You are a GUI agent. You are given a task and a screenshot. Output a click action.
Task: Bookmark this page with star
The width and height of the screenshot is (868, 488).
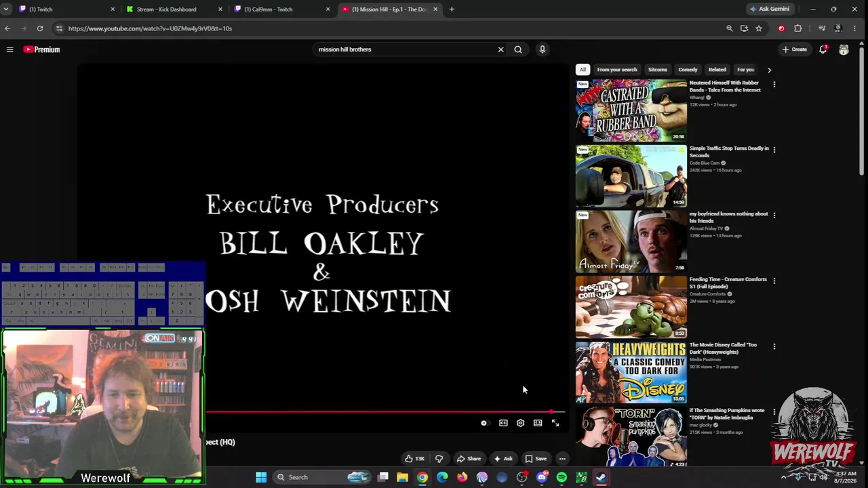click(759, 28)
